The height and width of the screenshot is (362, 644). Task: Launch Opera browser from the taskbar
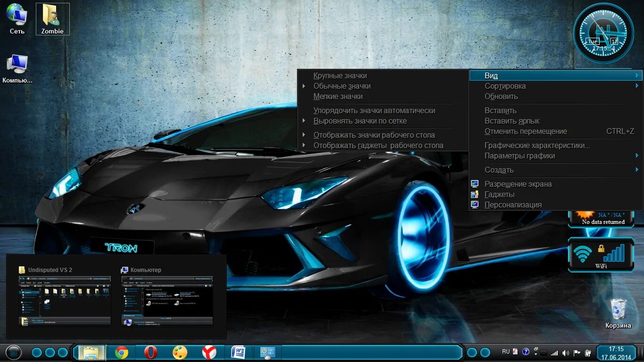click(x=151, y=353)
